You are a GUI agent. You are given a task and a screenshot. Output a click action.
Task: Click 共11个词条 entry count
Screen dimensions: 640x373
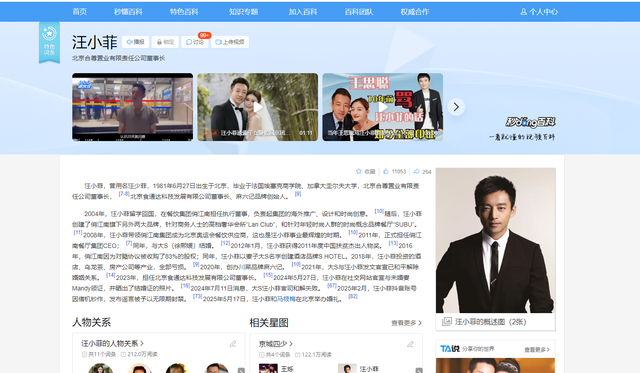[x=99, y=354]
